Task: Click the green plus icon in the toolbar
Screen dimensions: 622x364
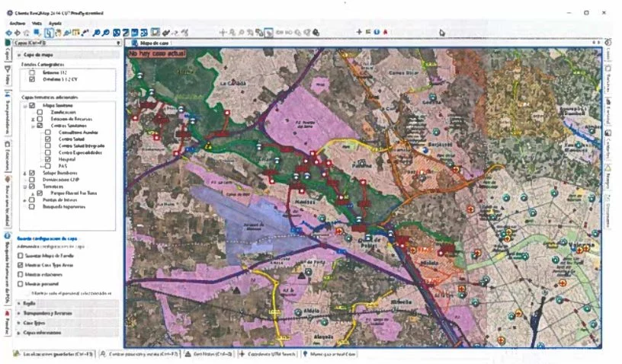Action: click(359, 32)
